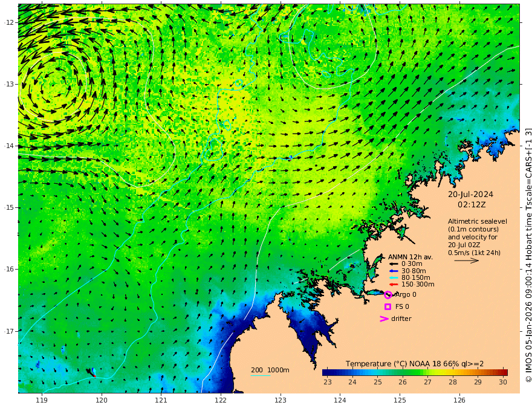The height and width of the screenshot is (411, 532).
Task: Click the '200 1000m' isobath label
Action: (x=270, y=370)
